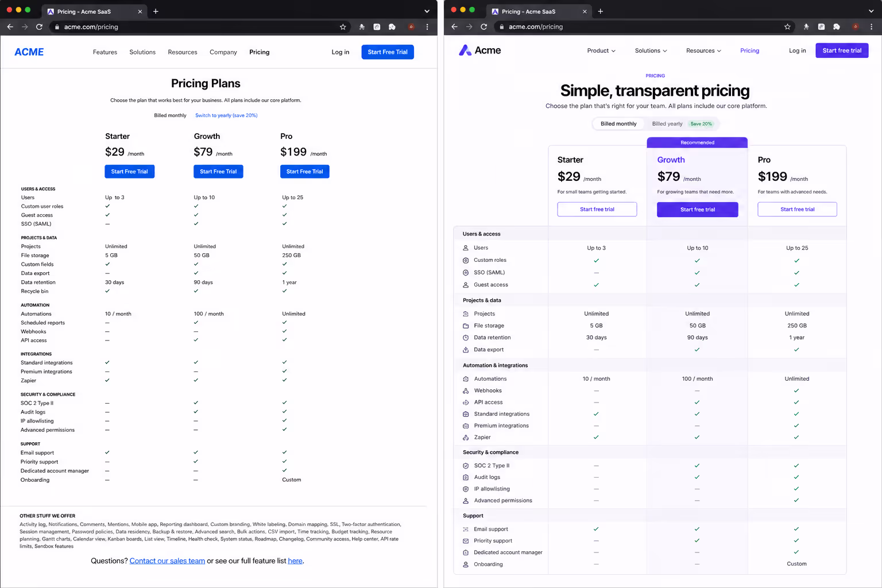Click the back arrow in the left browser window
This screenshot has height=588, width=882.
tap(10, 26)
